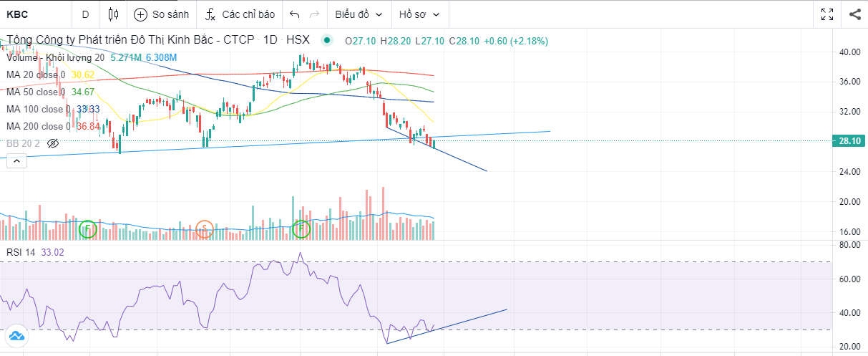Viewport: 868px width, 356px height.
Task: Enter fullscreen chart mode
Action: coord(827,14)
